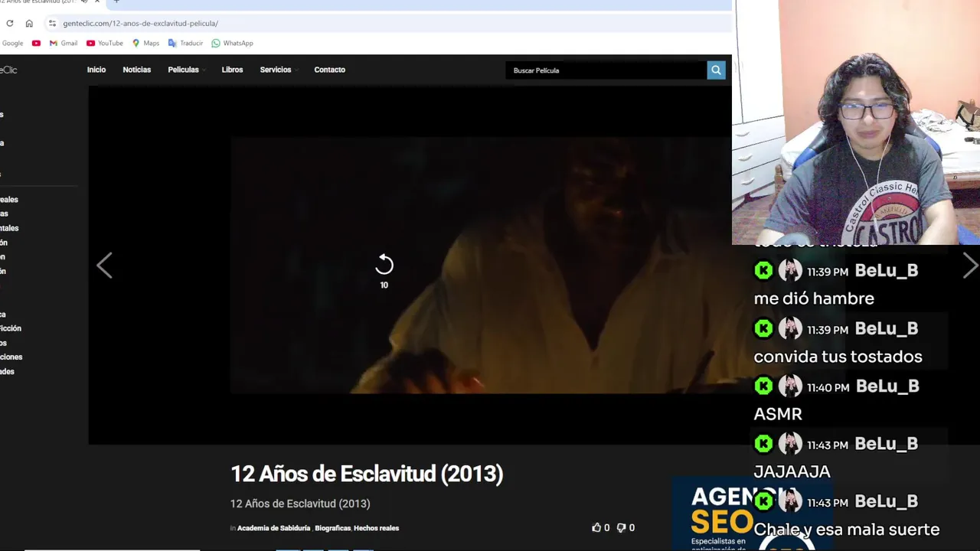This screenshot has width=980, height=551.
Task: Open the Traducir bookmark
Action: (185, 44)
